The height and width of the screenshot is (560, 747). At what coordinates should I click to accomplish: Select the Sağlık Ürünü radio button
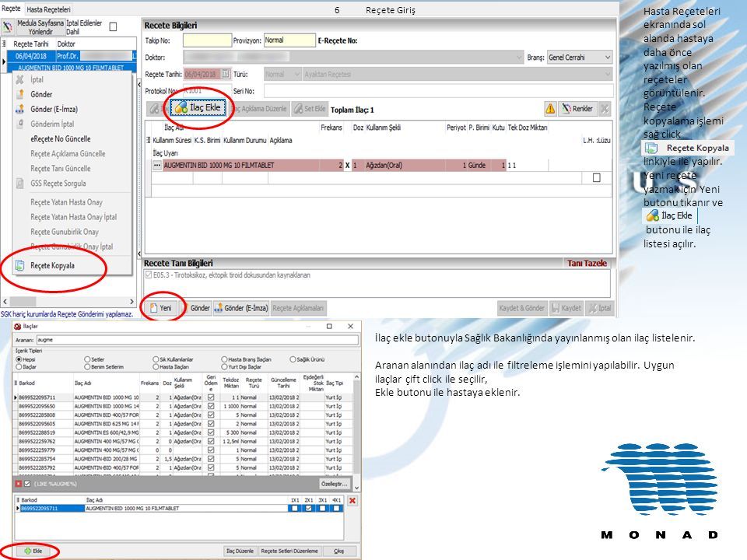point(293,359)
